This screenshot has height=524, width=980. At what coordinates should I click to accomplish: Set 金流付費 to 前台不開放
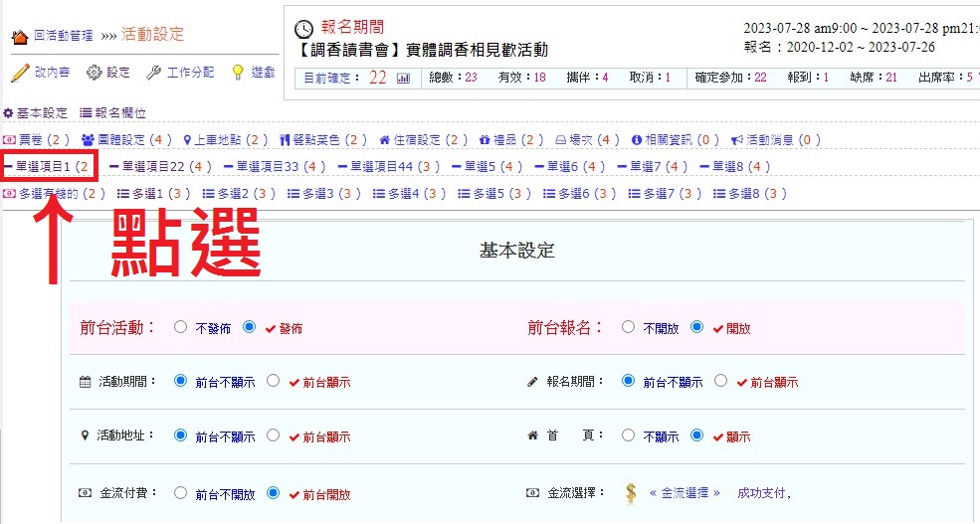pos(180,492)
